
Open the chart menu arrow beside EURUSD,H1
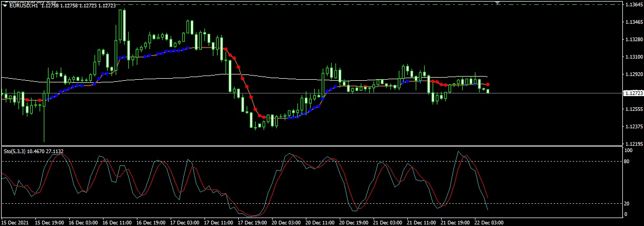click(x=5, y=6)
